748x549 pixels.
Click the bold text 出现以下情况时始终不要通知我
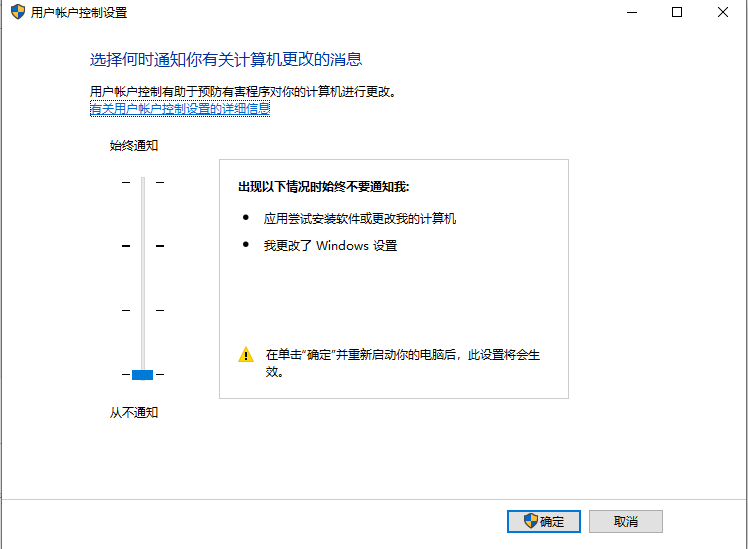(x=323, y=187)
